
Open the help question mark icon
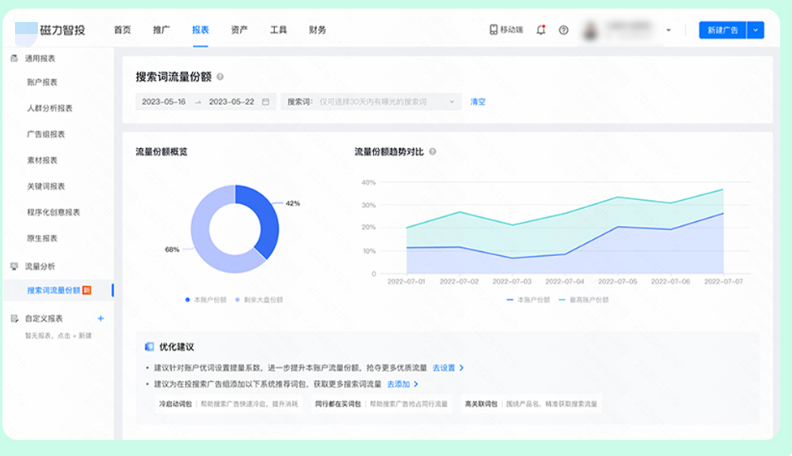(563, 30)
